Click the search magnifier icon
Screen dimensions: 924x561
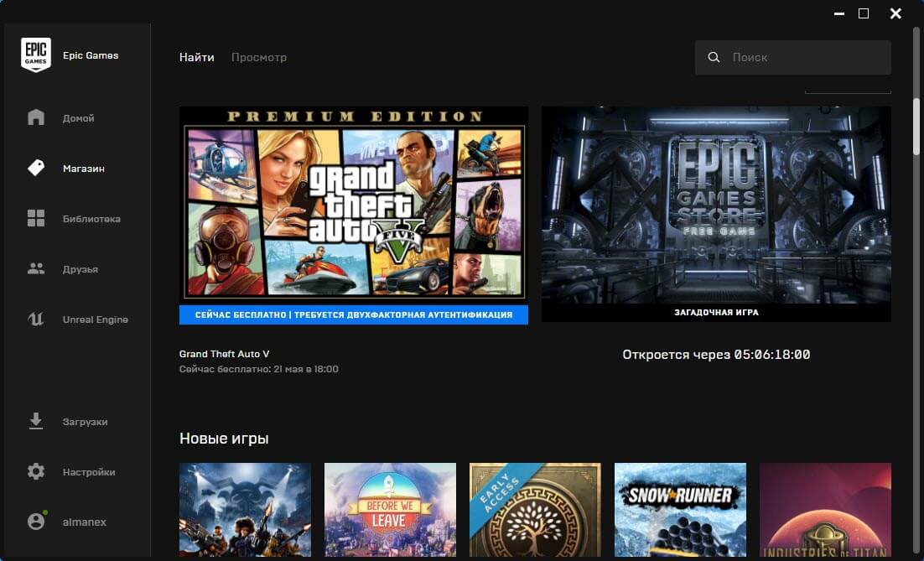(714, 57)
